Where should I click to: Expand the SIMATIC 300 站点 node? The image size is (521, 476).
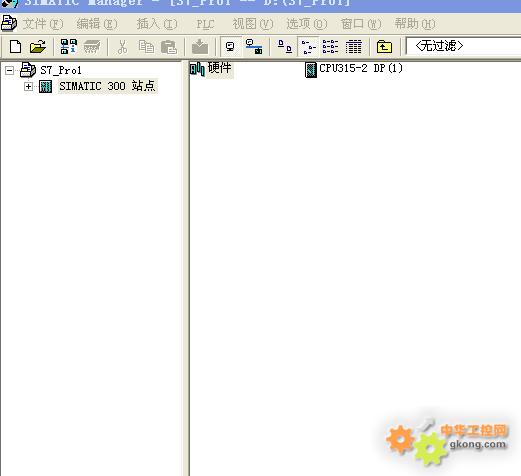[28, 86]
